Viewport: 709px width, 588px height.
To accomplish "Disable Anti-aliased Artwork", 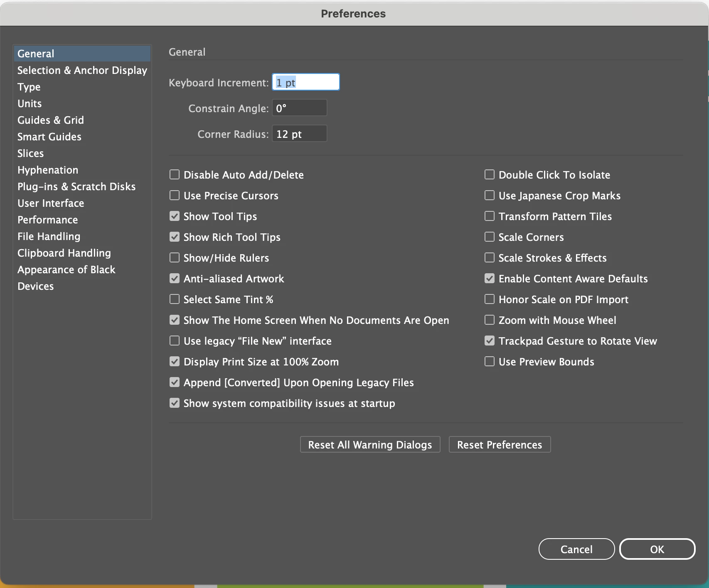I will (175, 278).
